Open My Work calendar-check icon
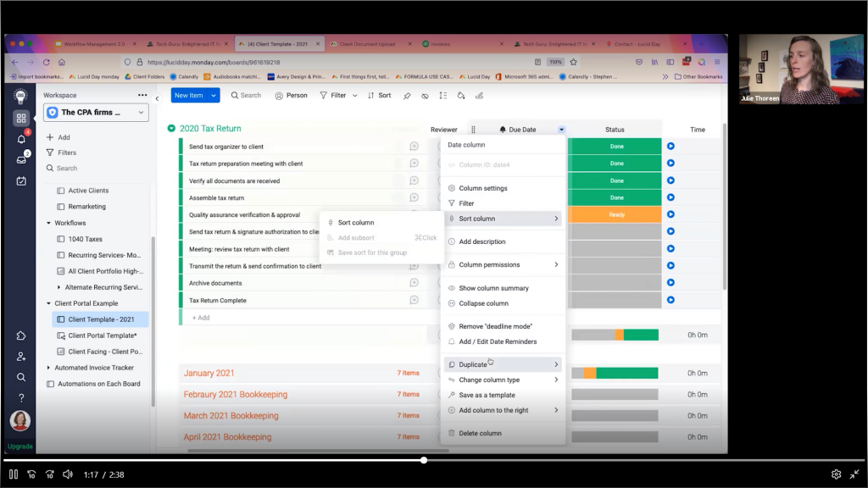868x488 pixels. coord(21,181)
